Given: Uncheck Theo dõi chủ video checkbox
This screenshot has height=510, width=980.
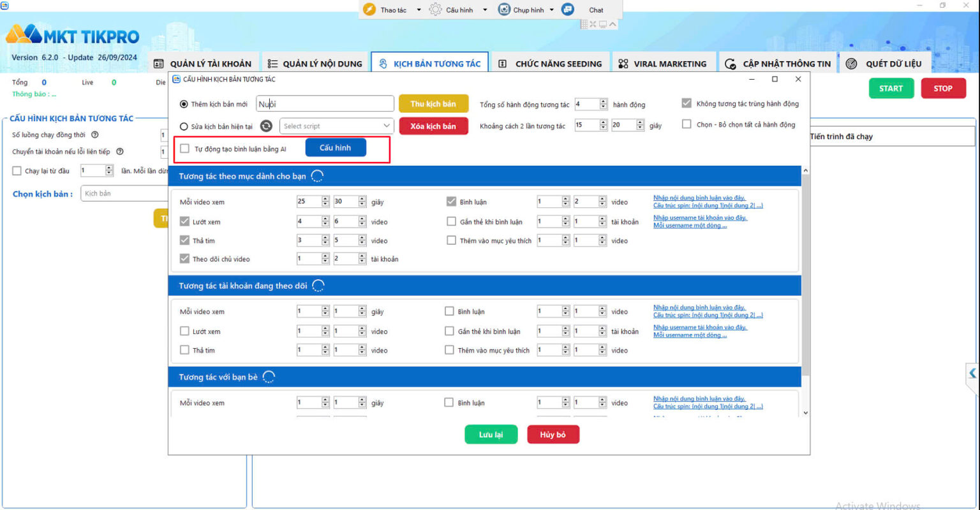Looking at the screenshot, I should [184, 259].
